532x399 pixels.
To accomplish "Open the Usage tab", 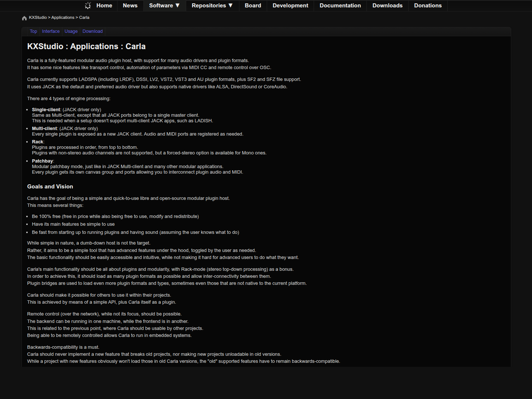I will (x=71, y=31).
